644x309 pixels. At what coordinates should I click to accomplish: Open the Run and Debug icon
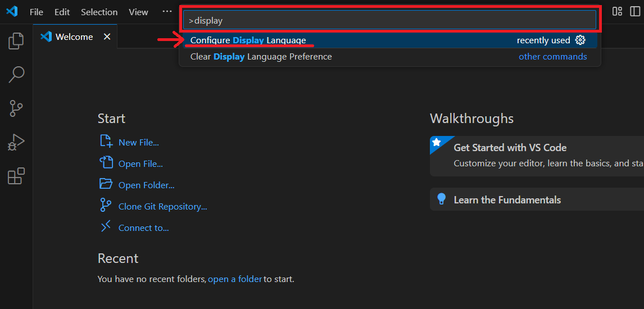coord(16,143)
